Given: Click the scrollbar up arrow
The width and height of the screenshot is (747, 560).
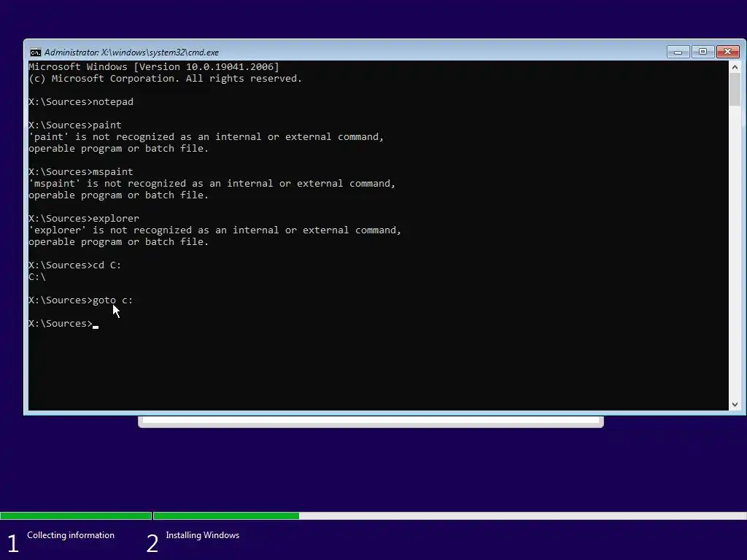Looking at the screenshot, I should pyautogui.click(x=735, y=67).
